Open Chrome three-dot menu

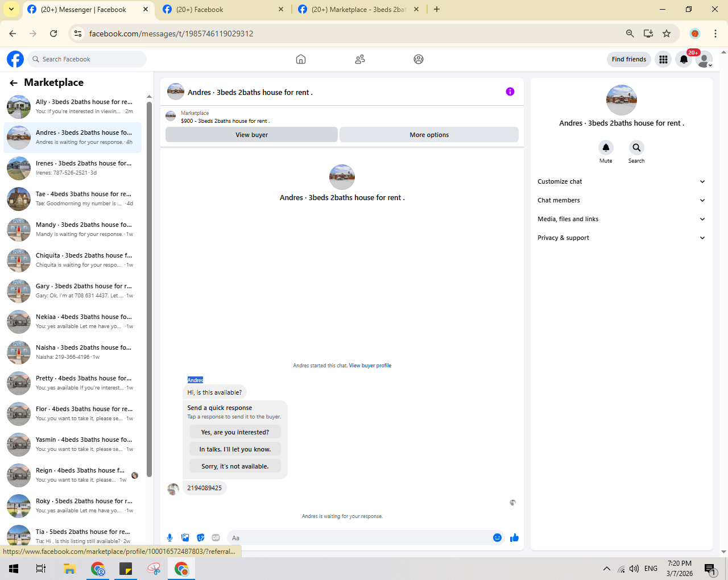[x=715, y=34]
